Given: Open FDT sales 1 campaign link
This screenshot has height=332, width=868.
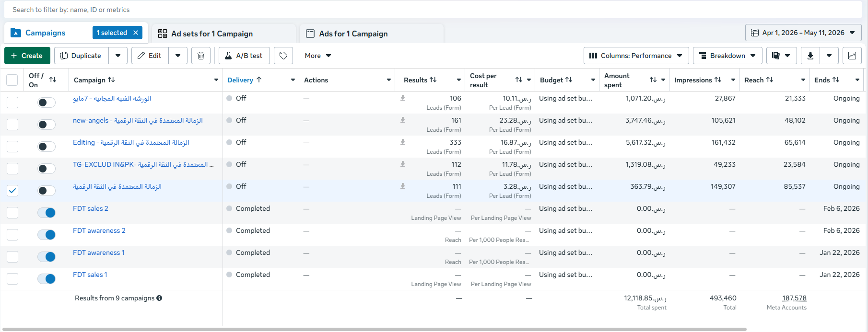Looking at the screenshot, I should coord(90,275).
